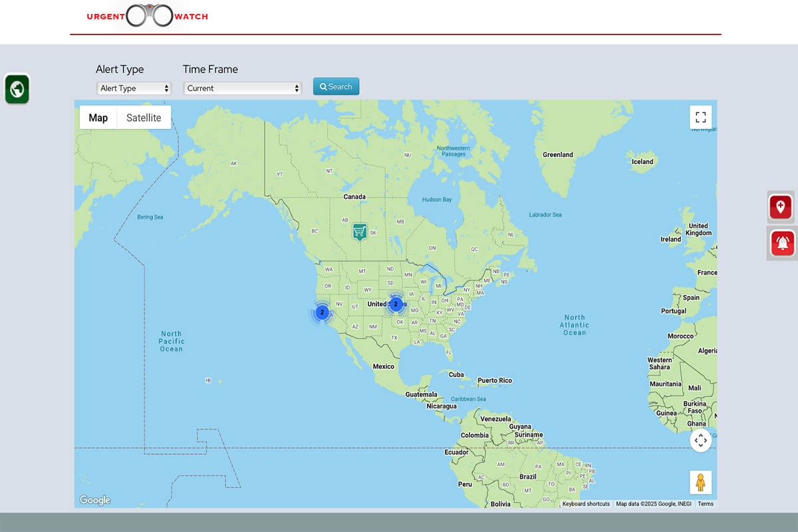Screen dimensions: 798x532
Task: Toggle fullscreen map view
Action: (x=700, y=118)
